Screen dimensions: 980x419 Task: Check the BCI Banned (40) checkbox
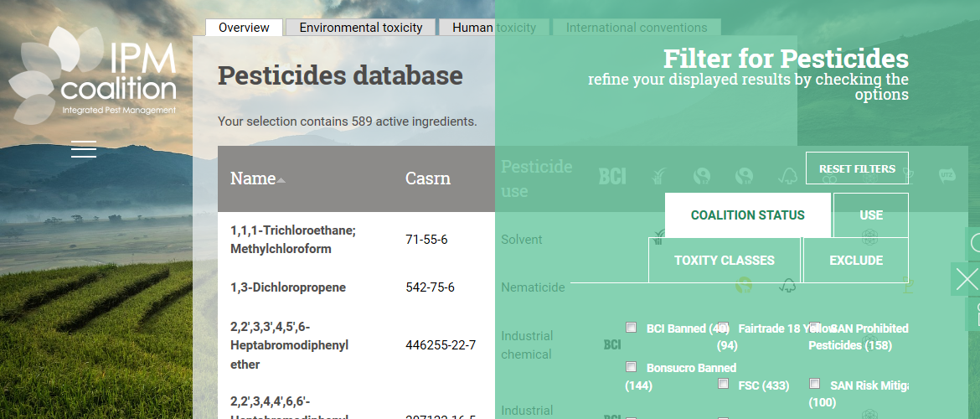pos(632,327)
